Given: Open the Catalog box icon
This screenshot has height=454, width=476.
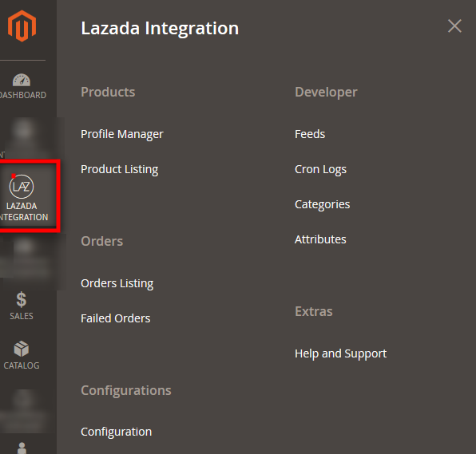Looking at the screenshot, I should pyautogui.click(x=22, y=349).
